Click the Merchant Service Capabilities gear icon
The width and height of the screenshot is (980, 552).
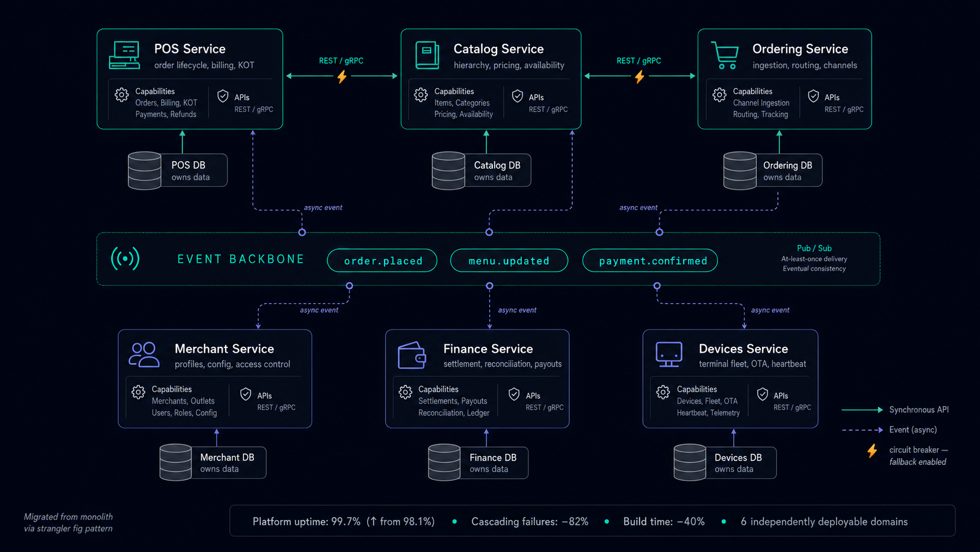[138, 392]
